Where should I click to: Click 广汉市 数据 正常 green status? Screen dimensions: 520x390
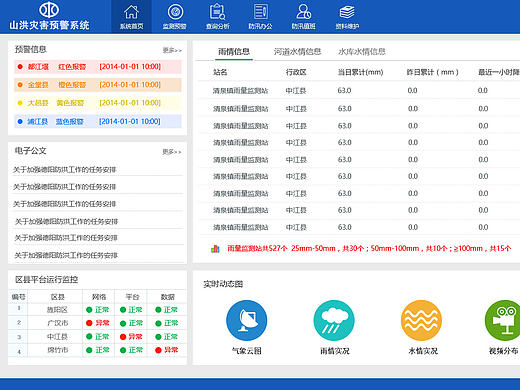pyautogui.click(x=167, y=323)
